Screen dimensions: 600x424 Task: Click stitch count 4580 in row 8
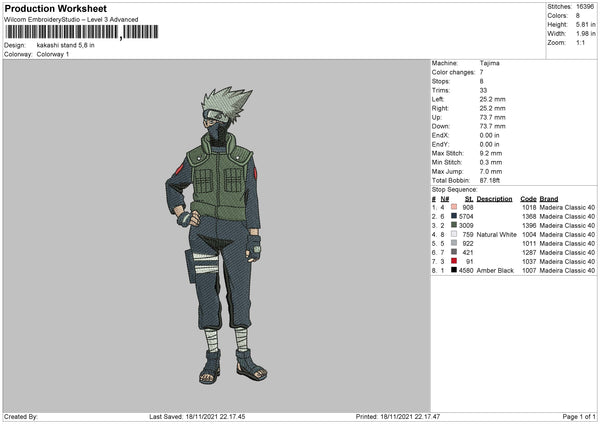coord(466,270)
